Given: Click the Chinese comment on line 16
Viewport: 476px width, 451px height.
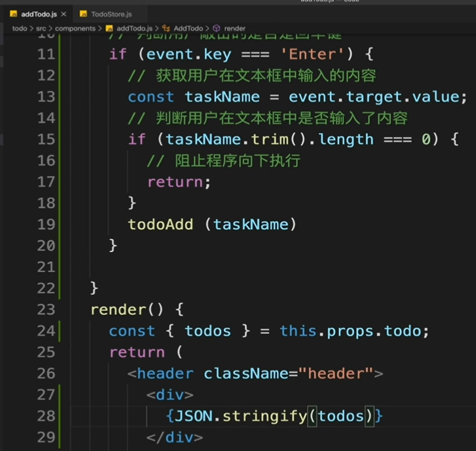Looking at the screenshot, I should click(x=224, y=160).
